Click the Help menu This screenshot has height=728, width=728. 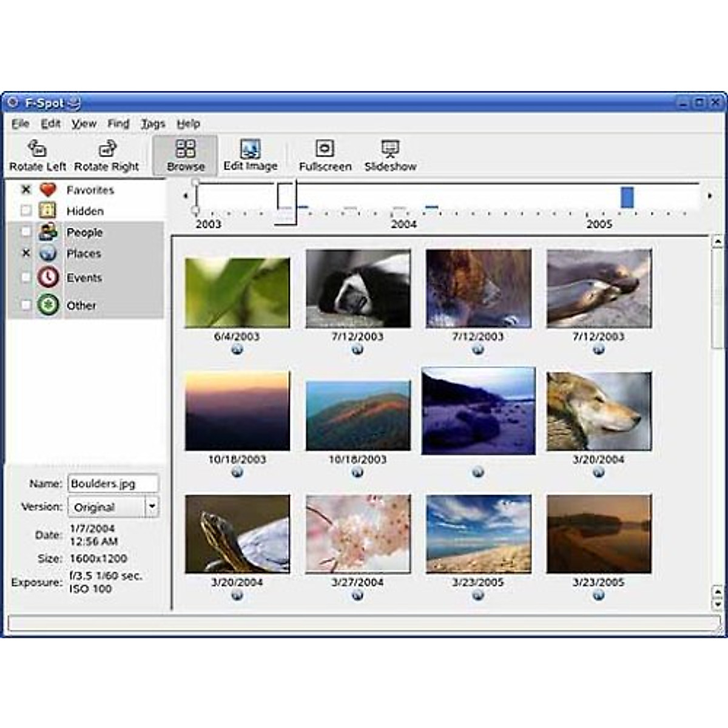click(x=189, y=123)
